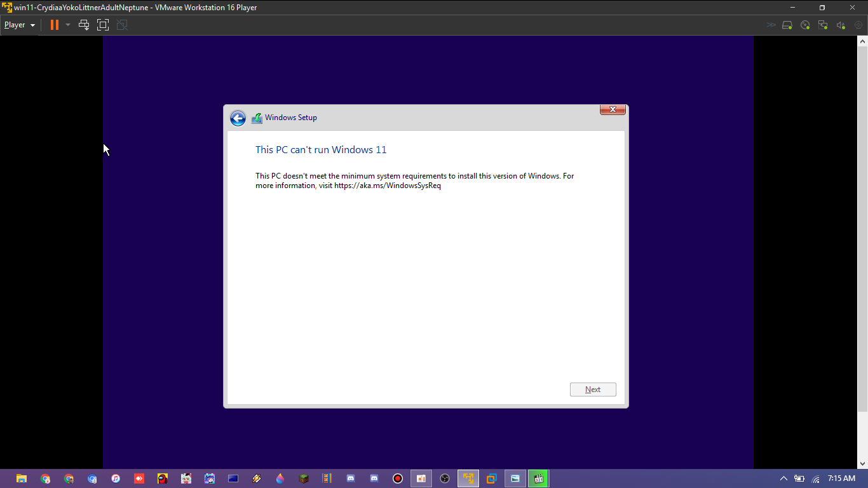The image size is (868, 488).
Task: Pause the virtual machine
Action: coord(55,25)
